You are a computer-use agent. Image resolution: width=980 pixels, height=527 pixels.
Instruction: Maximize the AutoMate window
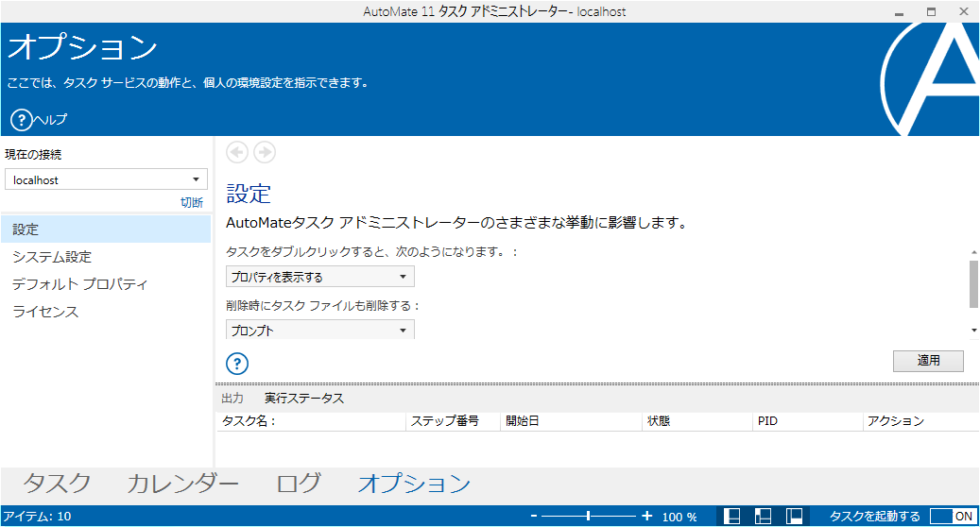coord(931,12)
